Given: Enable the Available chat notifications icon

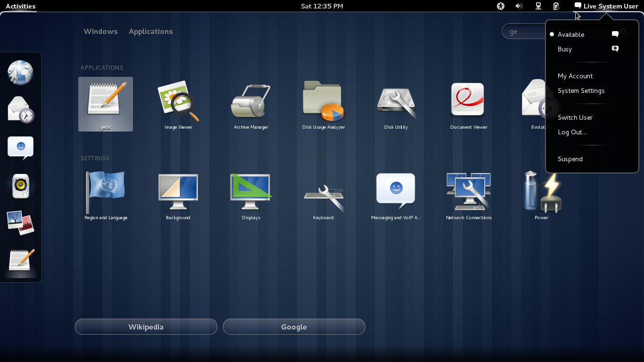Looking at the screenshot, I should pyautogui.click(x=615, y=34).
